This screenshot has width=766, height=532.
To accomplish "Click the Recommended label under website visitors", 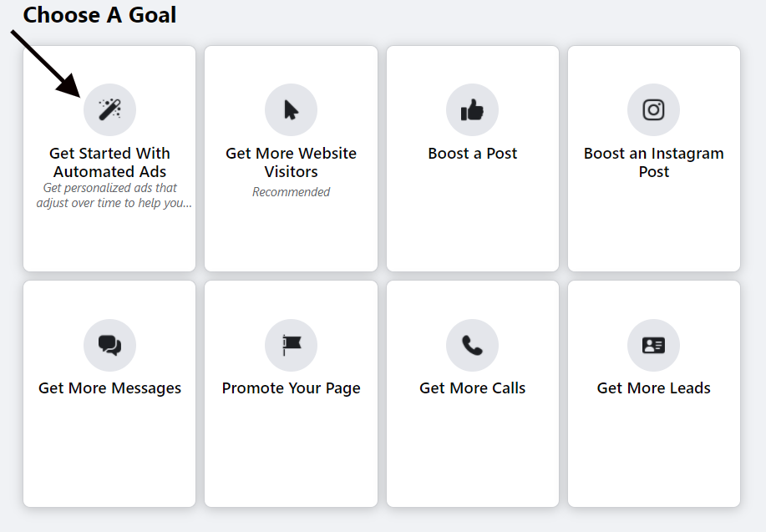I will click(x=291, y=191).
